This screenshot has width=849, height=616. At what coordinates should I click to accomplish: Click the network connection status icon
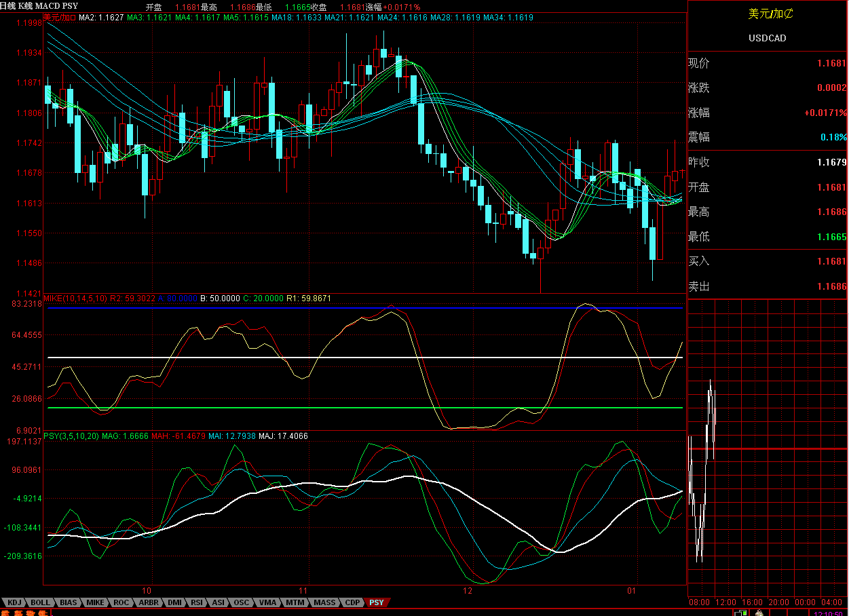[739, 613]
